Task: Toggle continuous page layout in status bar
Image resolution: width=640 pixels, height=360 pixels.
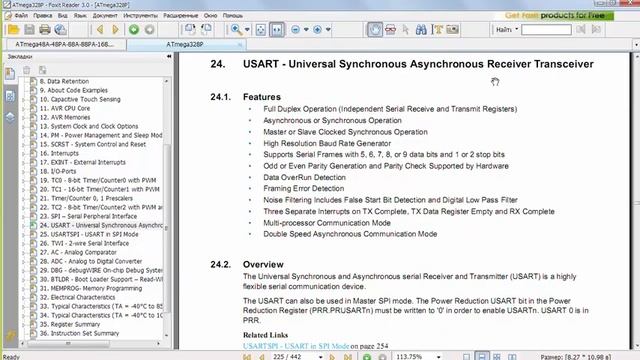Action: 482,357
